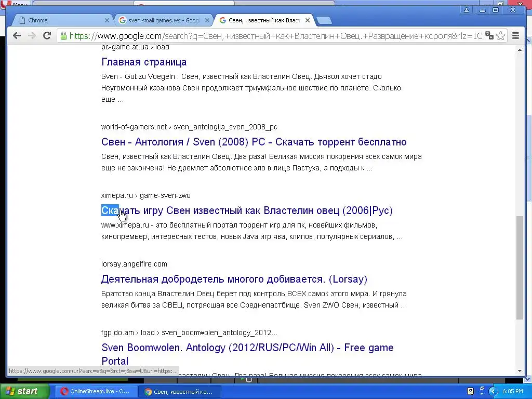
Task: Open the Главная страница search result
Action: [144, 62]
